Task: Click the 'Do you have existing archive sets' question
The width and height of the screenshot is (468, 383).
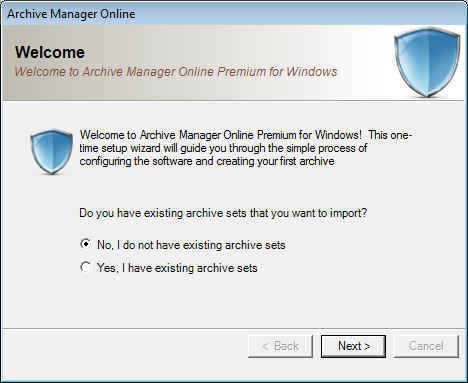Action: click(223, 213)
